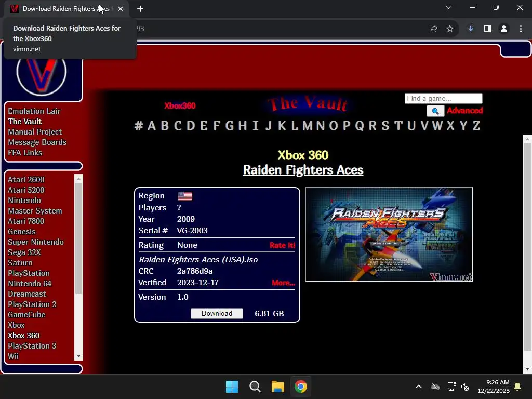Screen dimensions: 532x399
Task: Select the Download Raiden Fighters Aces tab
Action: [x=66, y=9]
